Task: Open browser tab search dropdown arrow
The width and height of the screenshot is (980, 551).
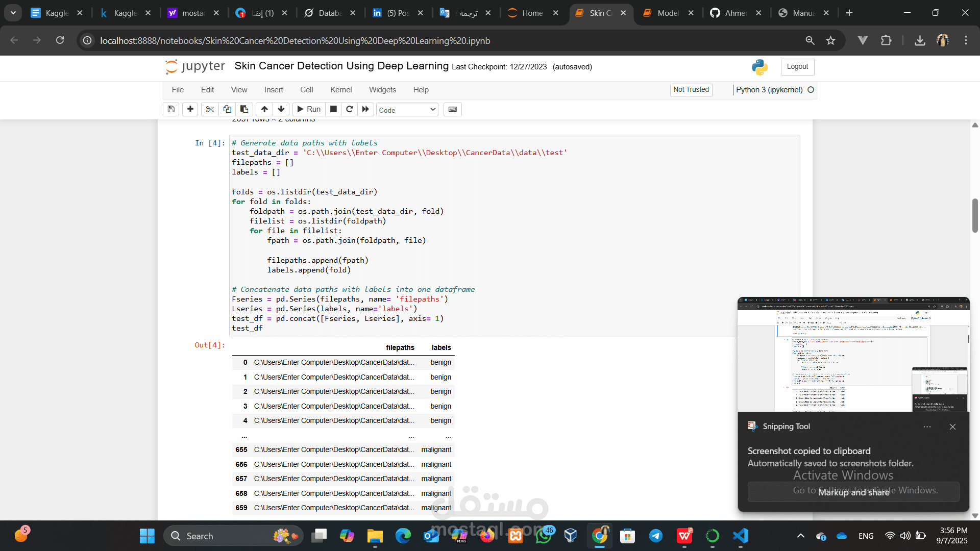Action: click(x=13, y=13)
